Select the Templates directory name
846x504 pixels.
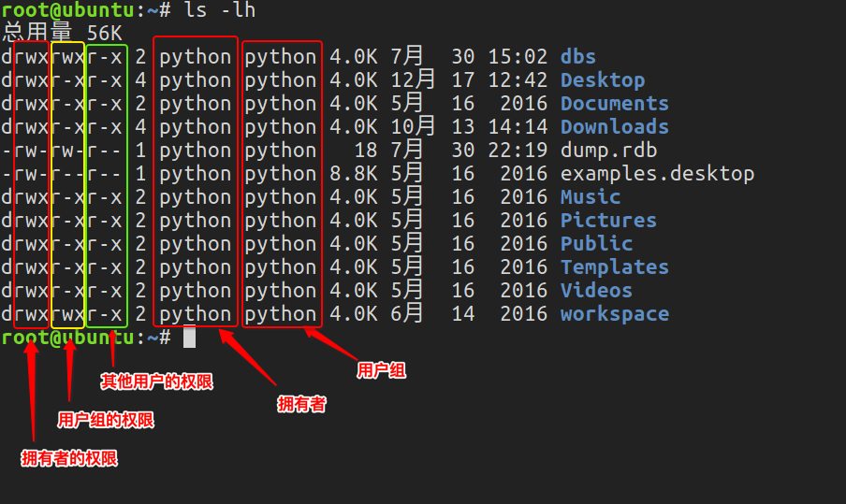click(615, 267)
